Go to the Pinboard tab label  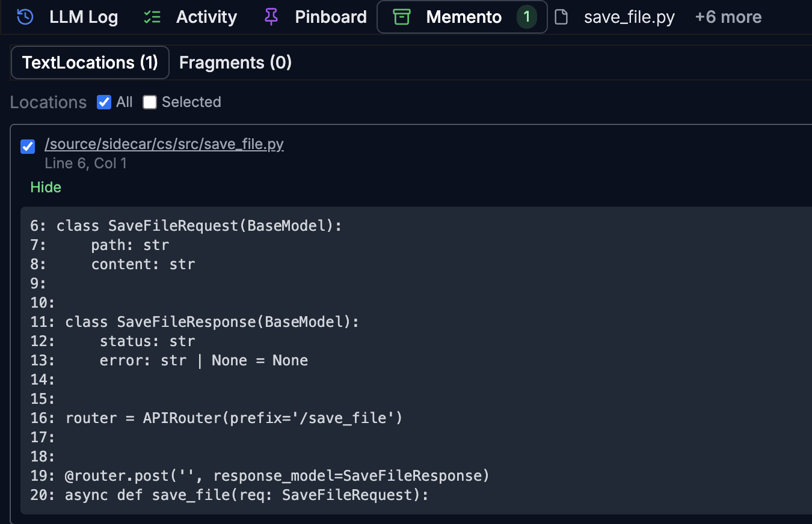(331, 17)
